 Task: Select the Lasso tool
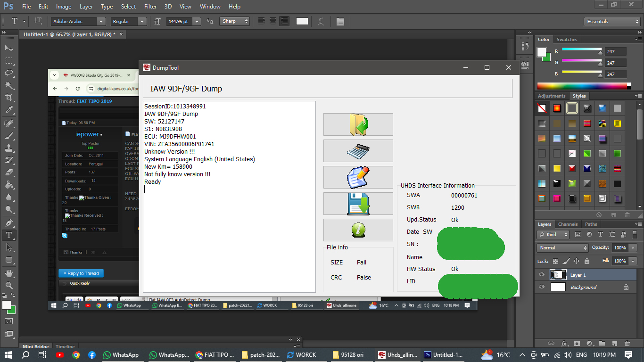[8, 73]
